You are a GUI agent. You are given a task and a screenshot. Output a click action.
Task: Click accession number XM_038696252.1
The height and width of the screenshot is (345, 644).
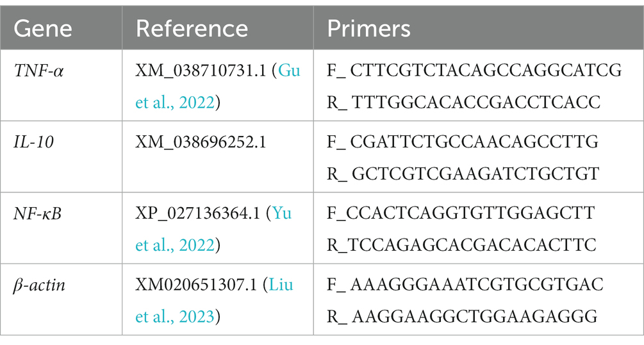coord(201,142)
